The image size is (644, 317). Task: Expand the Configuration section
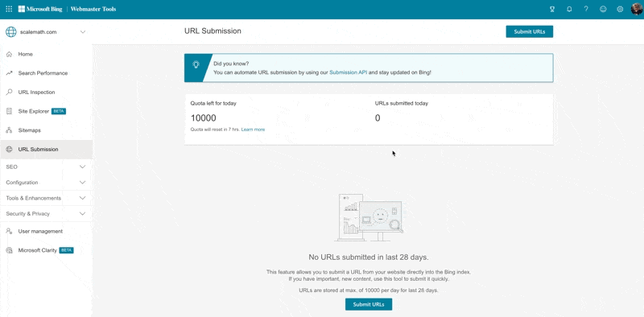[x=46, y=183]
